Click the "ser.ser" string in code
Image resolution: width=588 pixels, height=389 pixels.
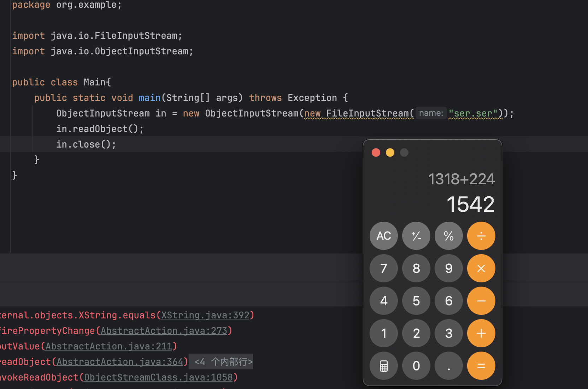point(473,113)
